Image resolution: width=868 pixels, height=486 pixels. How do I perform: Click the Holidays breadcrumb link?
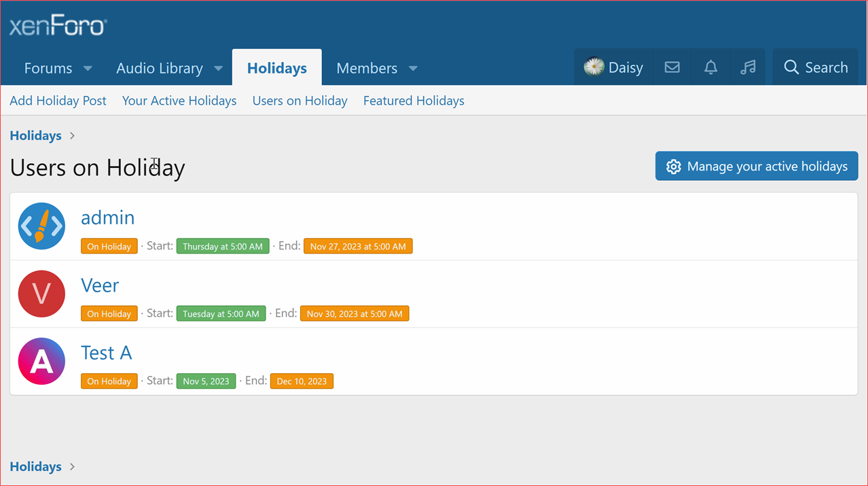35,135
